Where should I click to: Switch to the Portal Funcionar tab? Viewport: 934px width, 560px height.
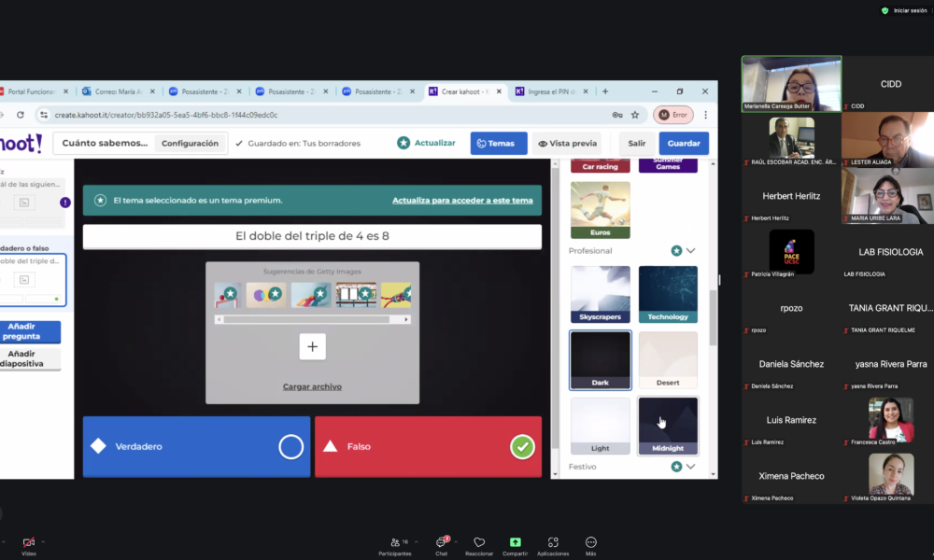pos(31,91)
